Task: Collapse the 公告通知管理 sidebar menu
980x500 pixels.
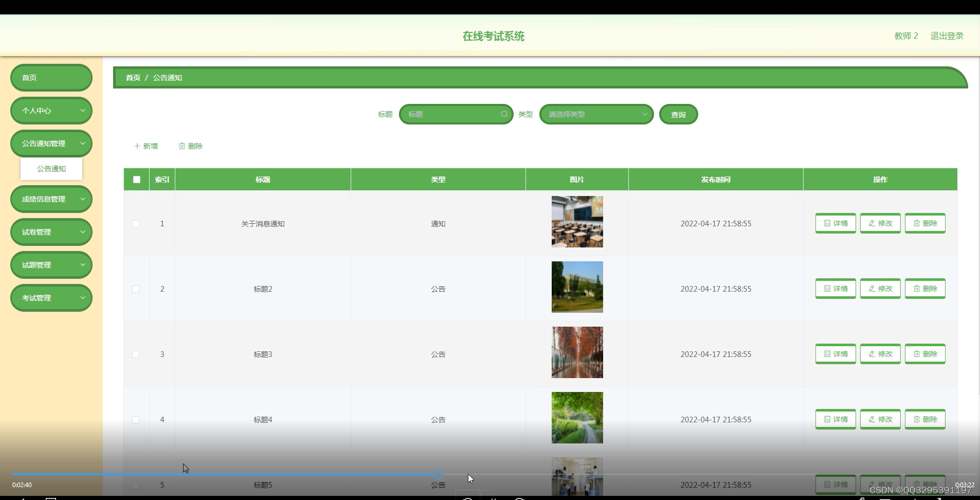Action: pyautogui.click(x=51, y=144)
